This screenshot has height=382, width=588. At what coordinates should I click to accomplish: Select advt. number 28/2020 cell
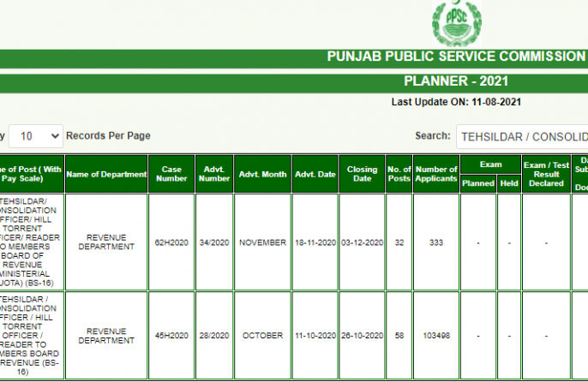point(214,336)
